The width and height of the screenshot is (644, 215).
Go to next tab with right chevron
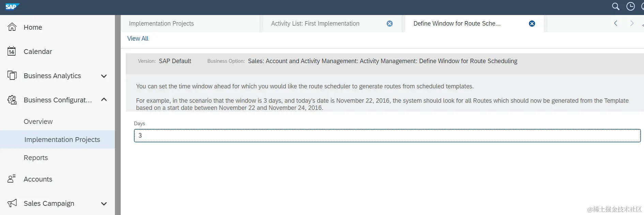click(x=632, y=23)
